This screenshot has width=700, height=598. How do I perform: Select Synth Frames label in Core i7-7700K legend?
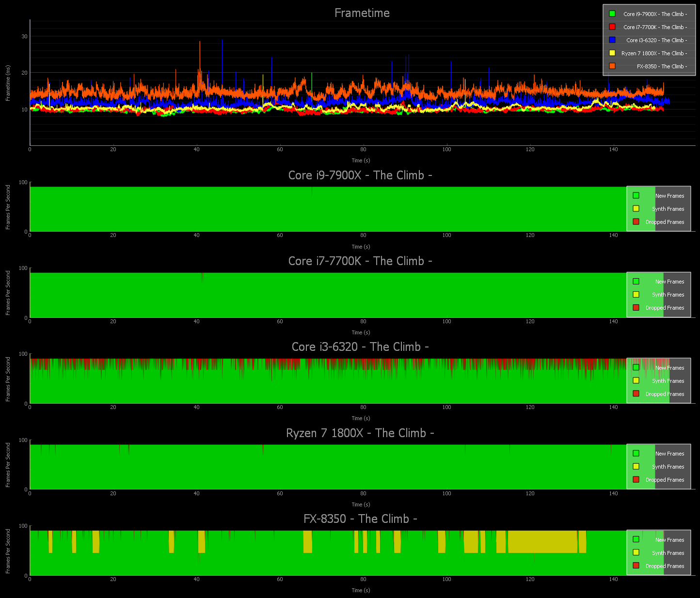pyautogui.click(x=668, y=295)
